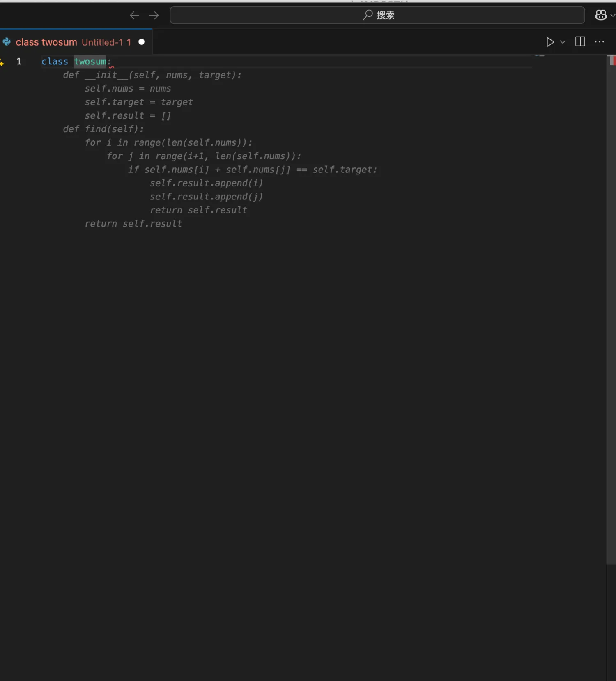
Task: Open the editor more actions menu
Action: pos(600,41)
